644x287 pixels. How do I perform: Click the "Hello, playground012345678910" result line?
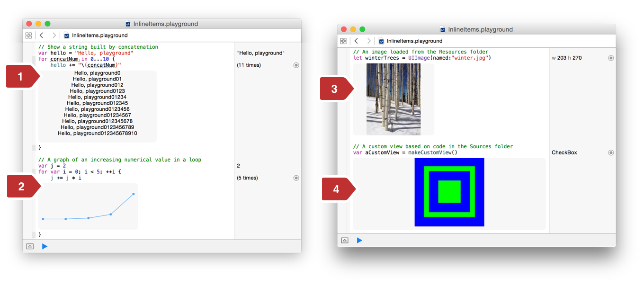[x=97, y=134]
